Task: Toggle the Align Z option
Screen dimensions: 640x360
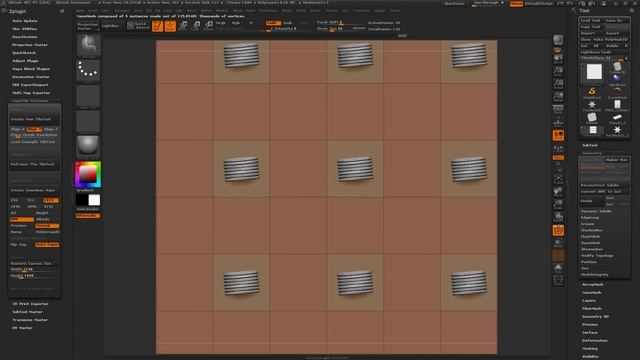Action: 51,129
